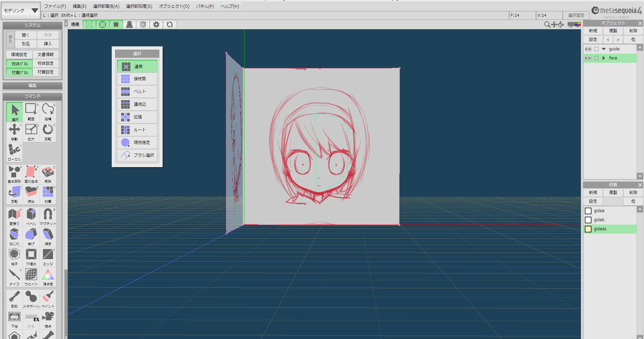
Task: Open the ウエイト weight tool
Action: (31, 277)
